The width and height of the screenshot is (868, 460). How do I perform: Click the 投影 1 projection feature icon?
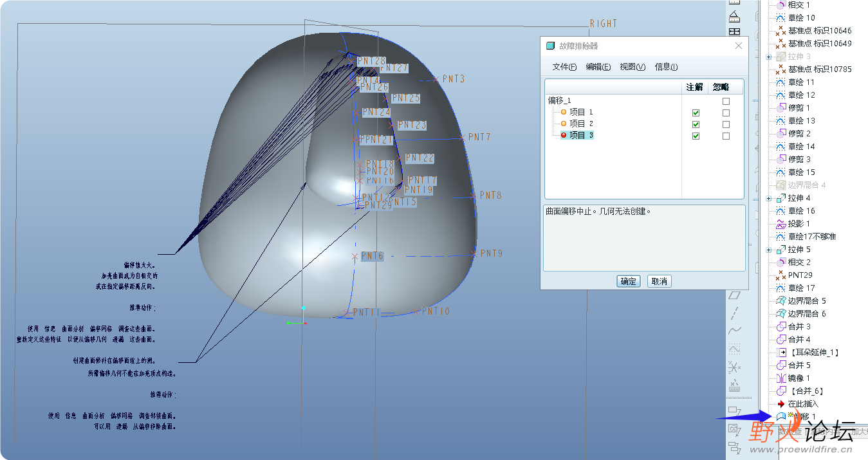[x=780, y=224]
